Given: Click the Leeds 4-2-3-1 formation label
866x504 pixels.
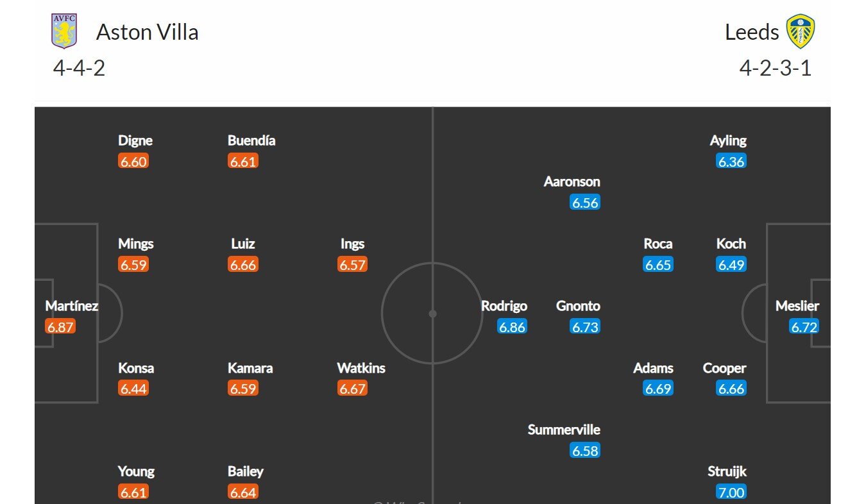Looking at the screenshot, I should pyautogui.click(x=776, y=67).
